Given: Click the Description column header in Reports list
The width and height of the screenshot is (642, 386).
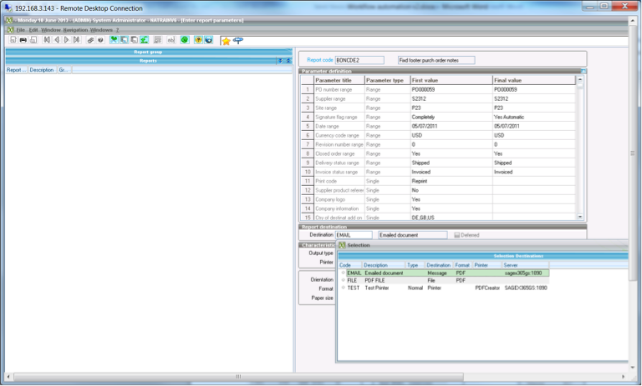Looking at the screenshot, I should tap(42, 70).
